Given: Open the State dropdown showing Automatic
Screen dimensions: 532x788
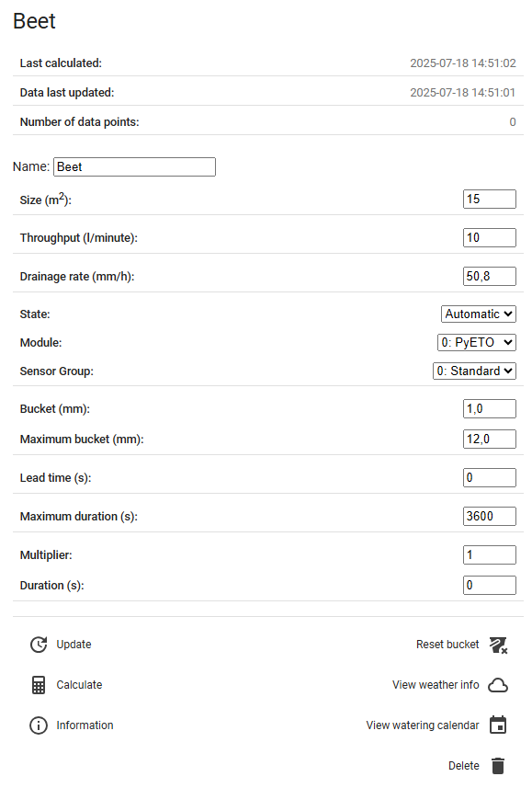Looking at the screenshot, I should point(478,314).
